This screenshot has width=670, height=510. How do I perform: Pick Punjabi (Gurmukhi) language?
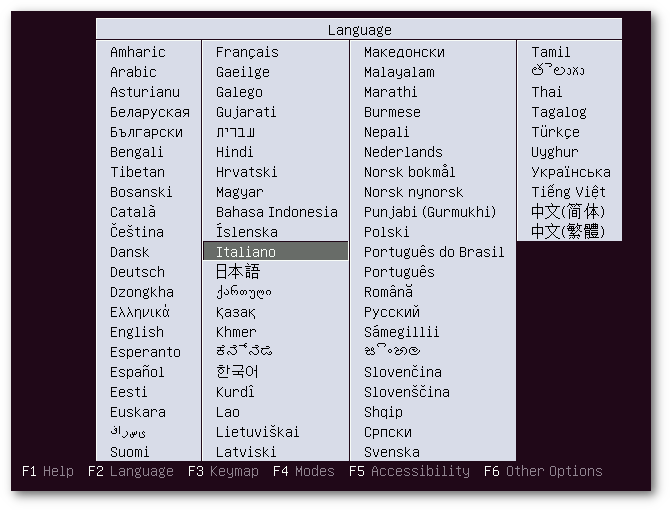(x=430, y=212)
